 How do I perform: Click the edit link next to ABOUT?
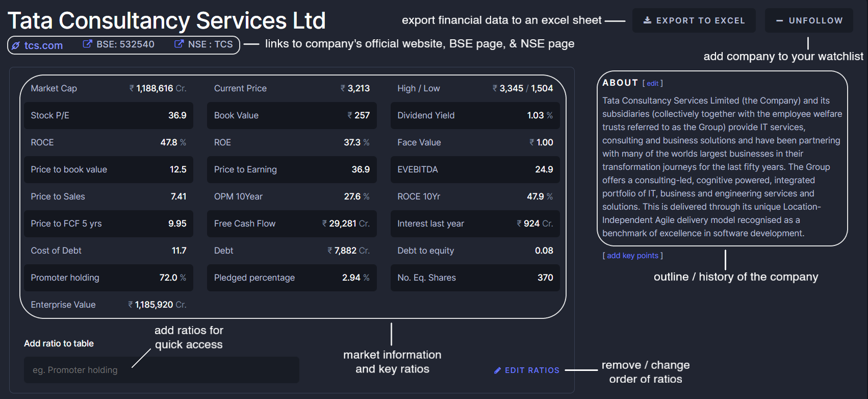[x=653, y=83]
